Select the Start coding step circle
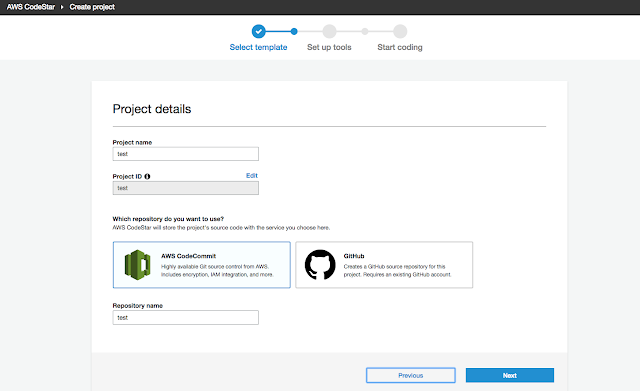The width and height of the screenshot is (640, 391). 400,31
